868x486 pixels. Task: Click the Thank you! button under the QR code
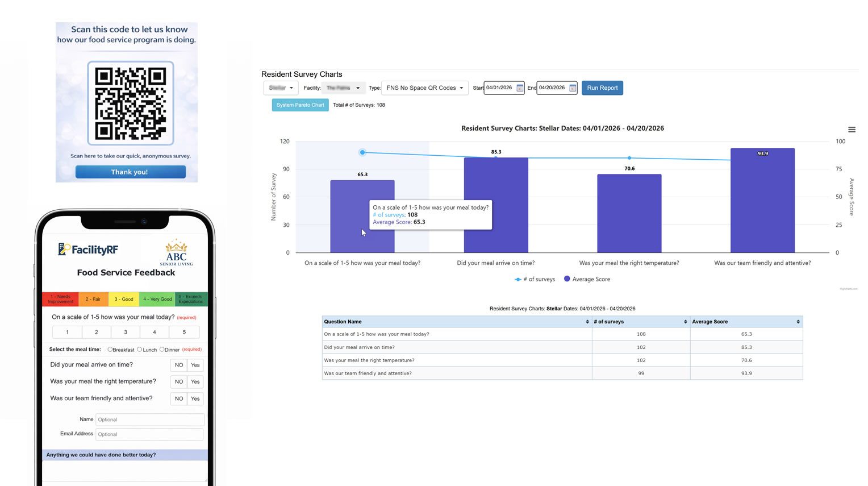click(131, 172)
